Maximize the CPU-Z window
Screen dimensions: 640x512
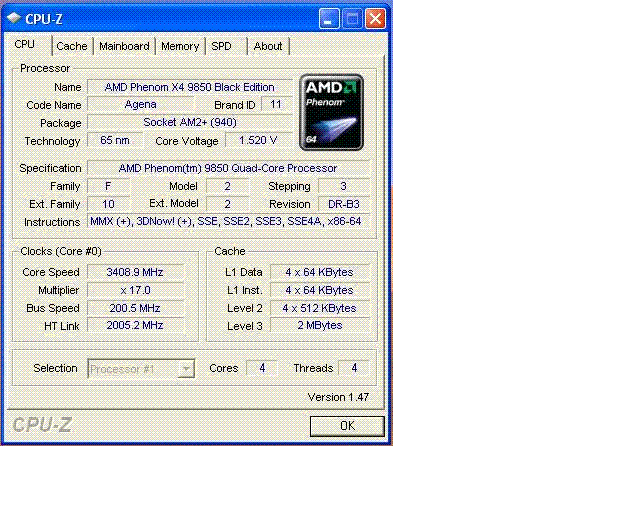pyautogui.click(x=353, y=18)
